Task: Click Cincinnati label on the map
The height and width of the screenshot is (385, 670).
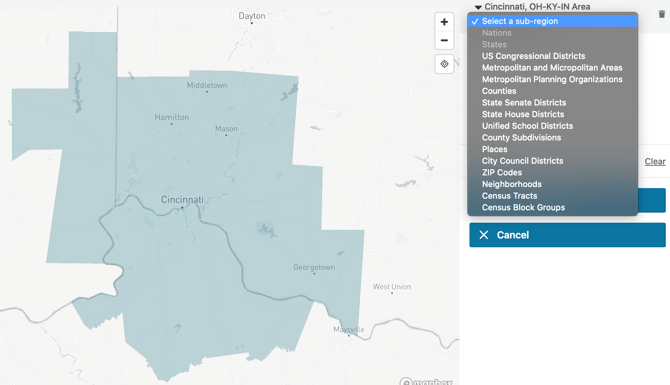Action: click(x=182, y=200)
